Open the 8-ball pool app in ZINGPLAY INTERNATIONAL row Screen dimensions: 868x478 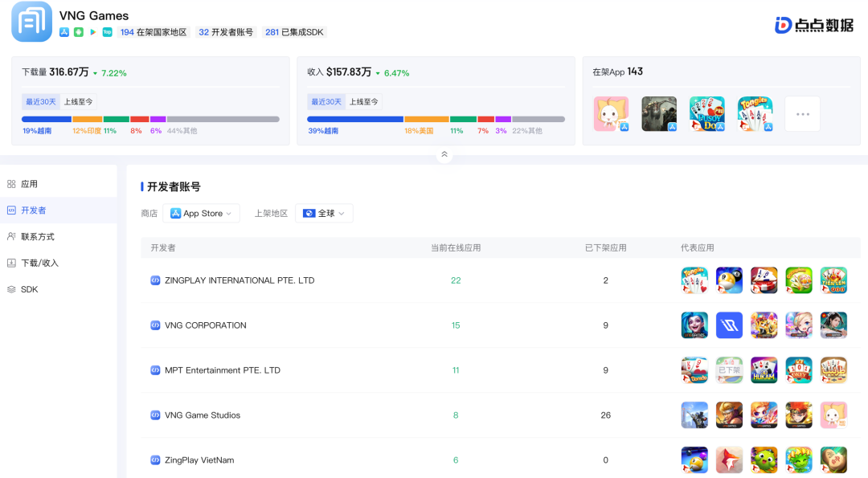tap(729, 280)
